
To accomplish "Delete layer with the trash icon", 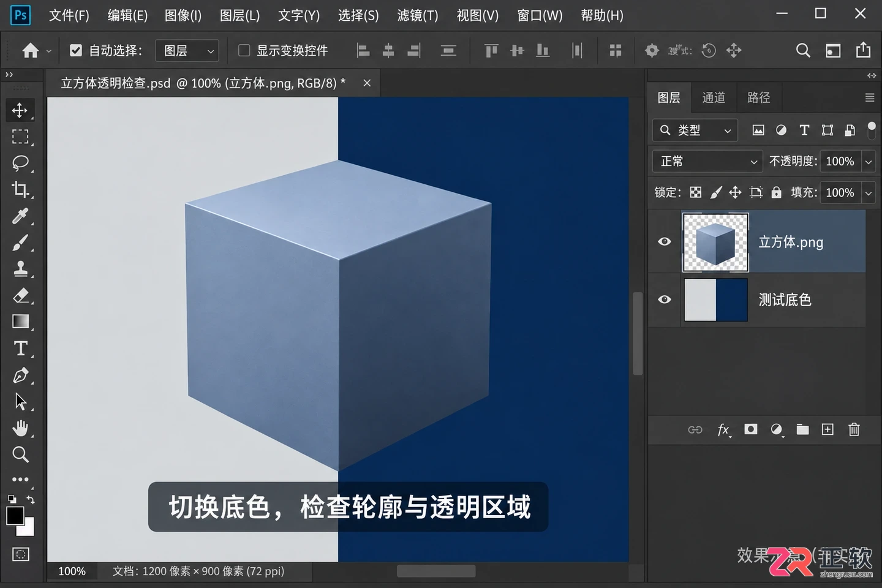I will tap(854, 429).
